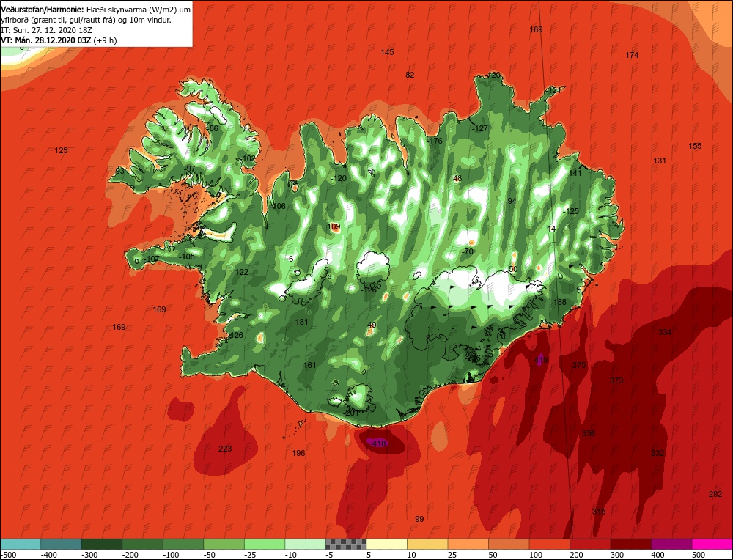Click the value -70 in the eastern highlands

pyautogui.click(x=468, y=251)
